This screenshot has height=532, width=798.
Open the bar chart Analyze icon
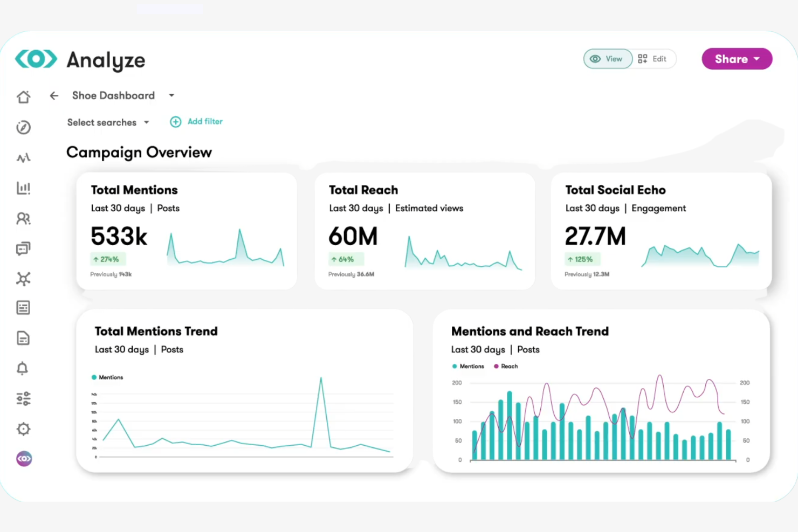click(x=23, y=188)
